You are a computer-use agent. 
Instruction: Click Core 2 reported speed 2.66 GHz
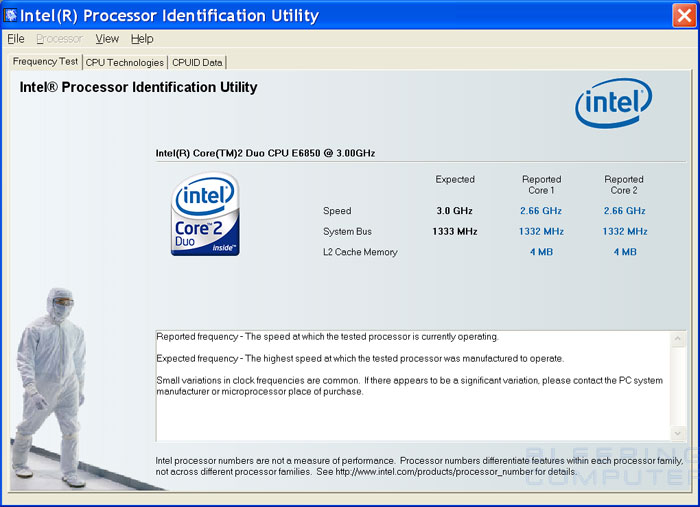coord(625,211)
